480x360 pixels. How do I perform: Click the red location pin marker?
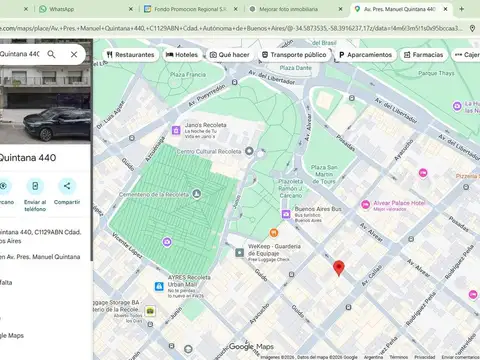click(339, 268)
